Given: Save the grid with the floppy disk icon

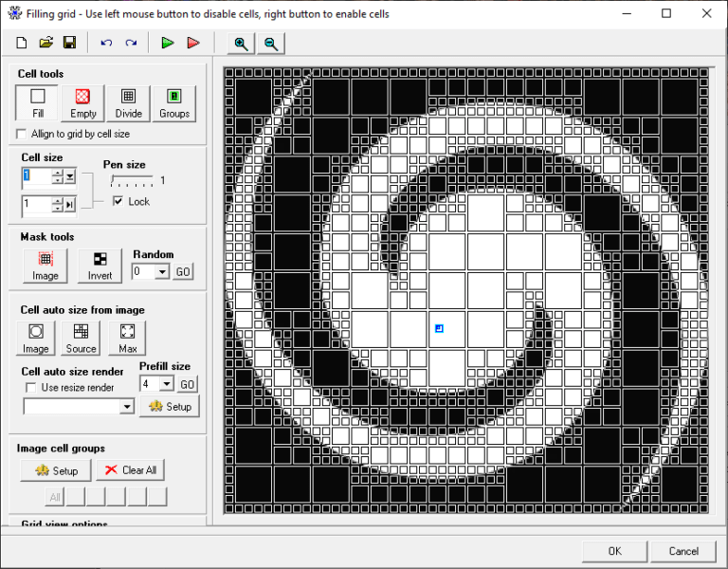Looking at the screenshot, I should pos(69,44).
